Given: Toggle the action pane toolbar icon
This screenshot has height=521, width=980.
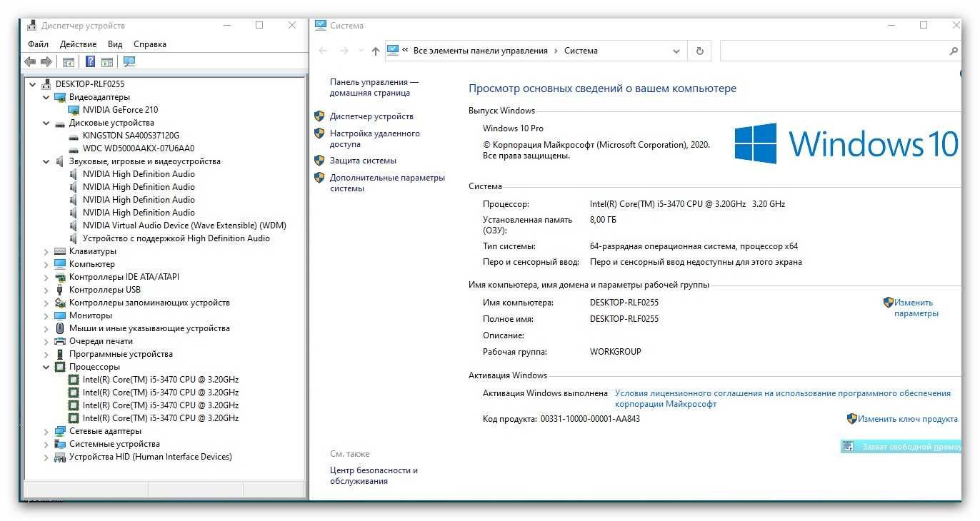Looking at the screenshot, I should pyautogui.click(x=106, y=62).
